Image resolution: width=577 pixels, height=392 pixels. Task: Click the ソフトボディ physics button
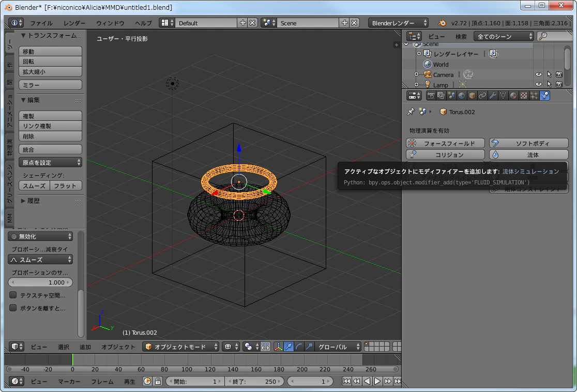529,144
